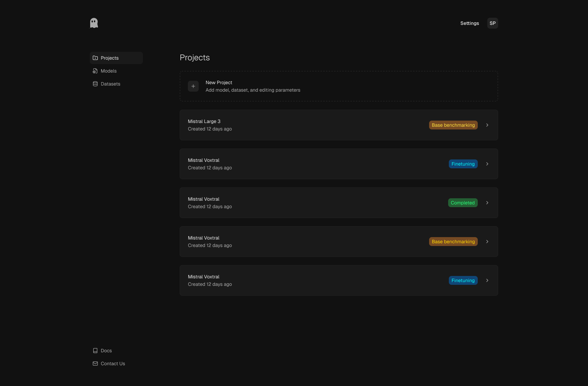Open the SP profile avatar
This screenshot has width=588, height=386.
pos(492,23)
